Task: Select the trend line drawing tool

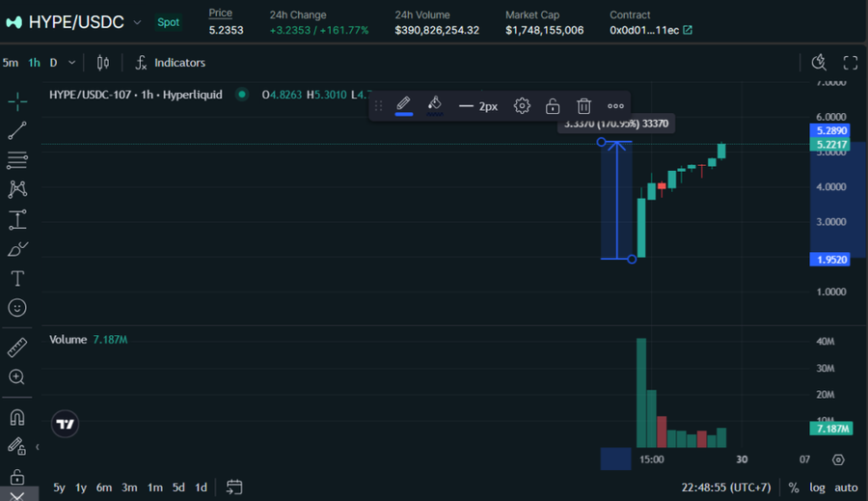Action: click(x=17, y=130)
